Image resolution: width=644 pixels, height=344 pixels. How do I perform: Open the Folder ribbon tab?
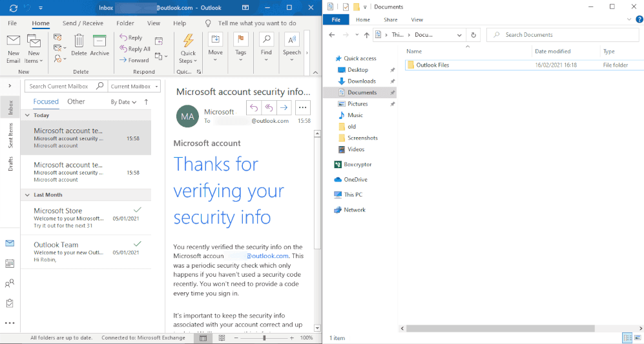click(x=125, y=23)
